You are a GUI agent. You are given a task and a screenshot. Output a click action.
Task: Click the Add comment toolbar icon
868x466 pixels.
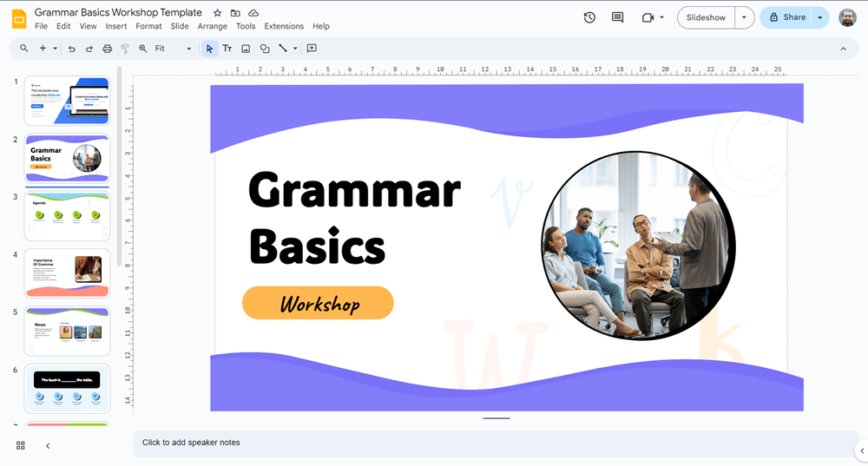[312, 49]
